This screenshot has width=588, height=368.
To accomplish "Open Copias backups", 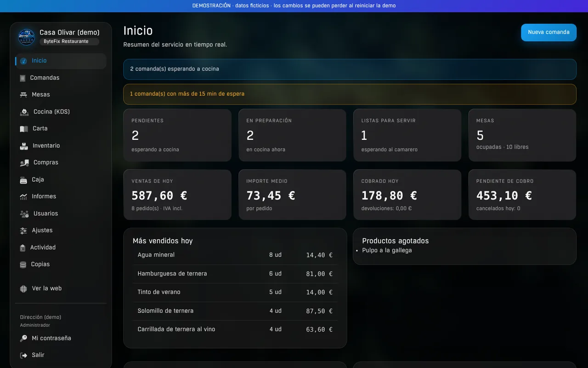I will pyautogui.click(x=61, y=264).
